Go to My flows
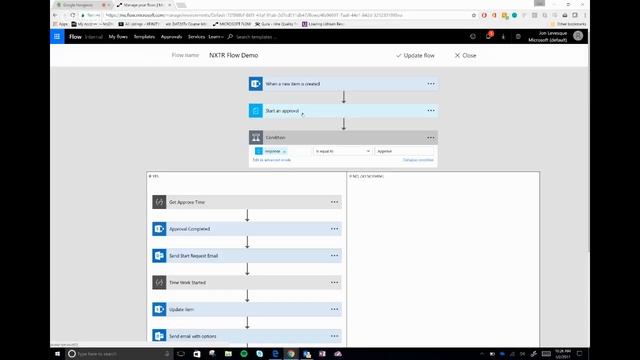 tap(118, 37)
